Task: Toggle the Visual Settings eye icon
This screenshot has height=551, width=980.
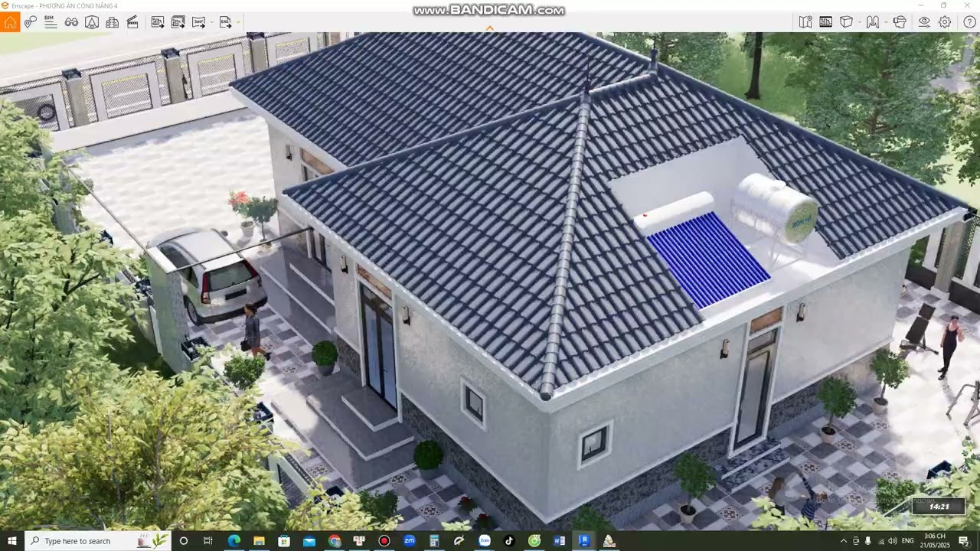Action: [925, 22]
